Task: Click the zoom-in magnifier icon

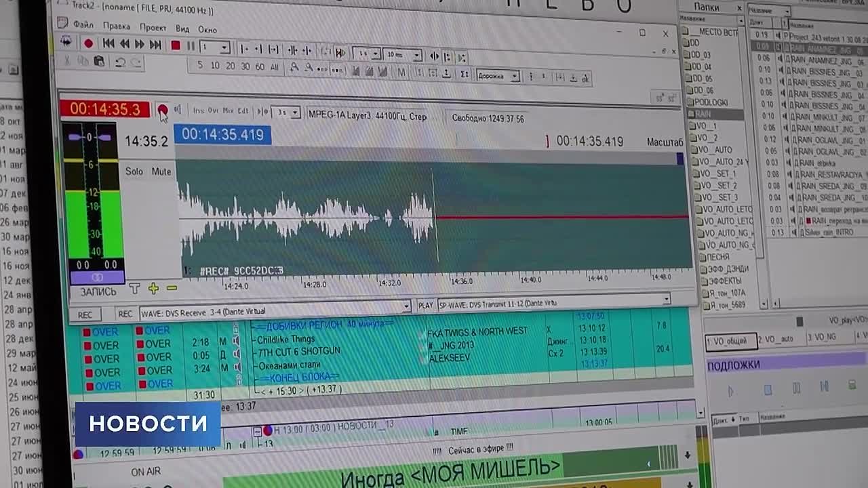Action: (294, 68)
